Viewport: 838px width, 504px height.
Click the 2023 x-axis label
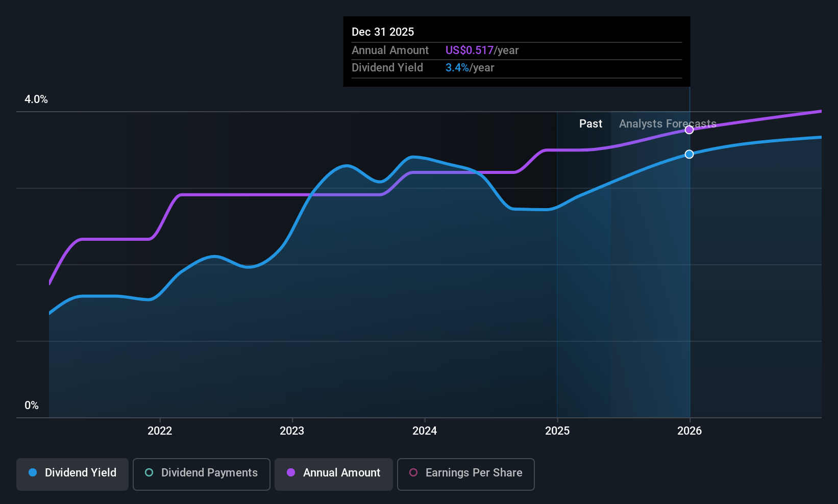pyautogui.click(x=292, y=431)
